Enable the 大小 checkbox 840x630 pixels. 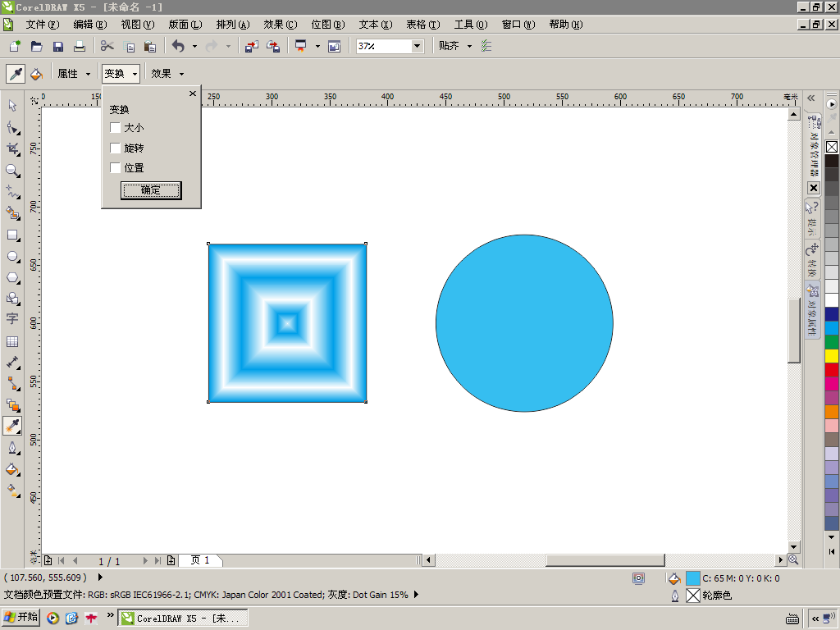coord(116,128)
